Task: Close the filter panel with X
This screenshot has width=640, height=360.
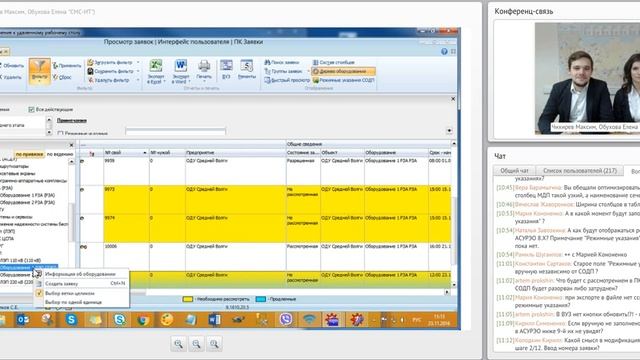Action: (x=453, y=99)
